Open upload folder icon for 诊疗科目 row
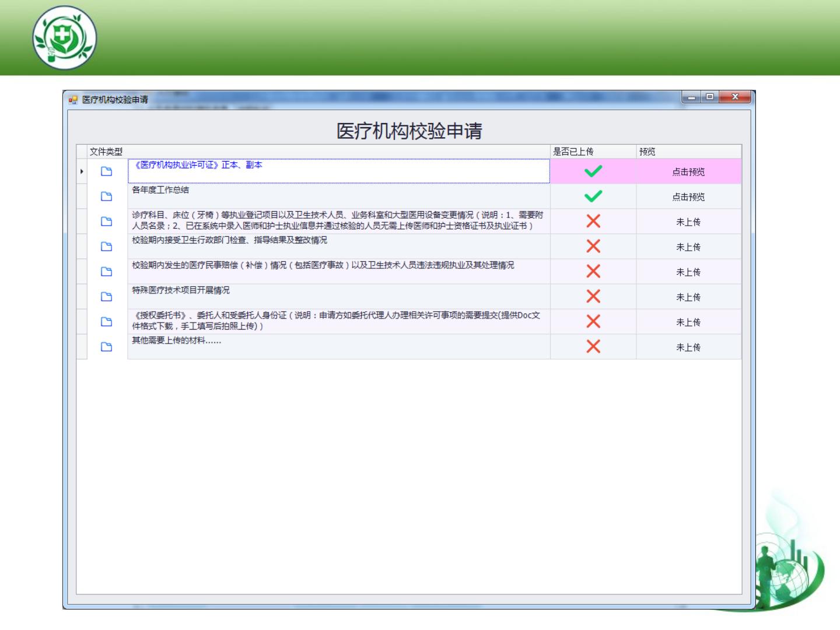Screen dimensions: 840x630 click(x=106, y=222)
